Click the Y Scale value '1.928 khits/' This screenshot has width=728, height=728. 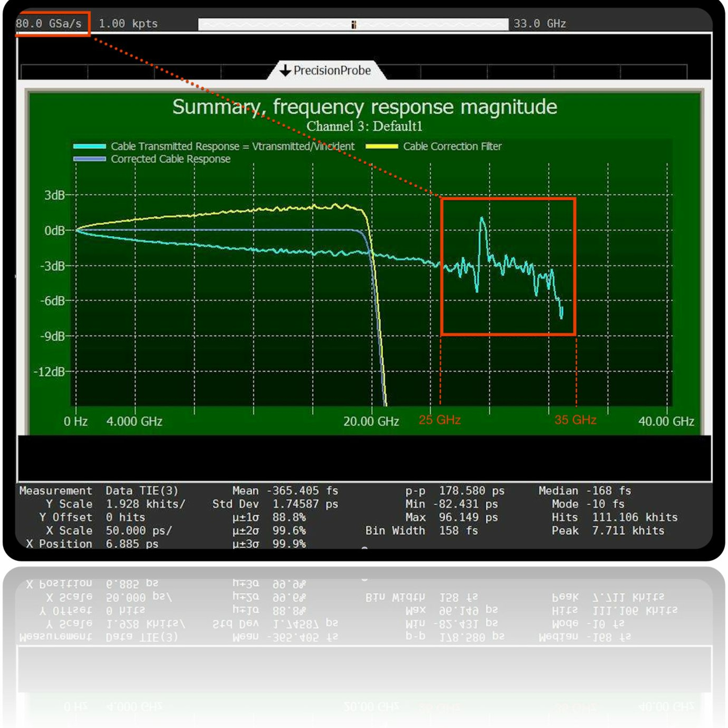[145, 504]
